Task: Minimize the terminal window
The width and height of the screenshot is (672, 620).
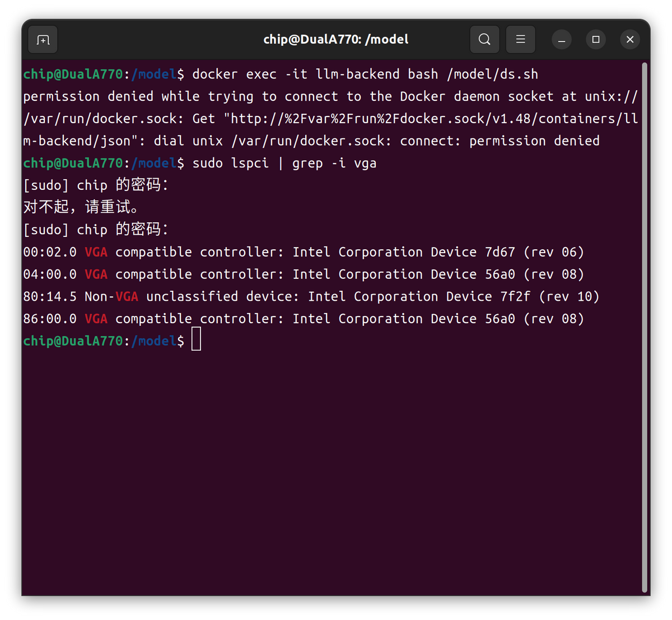Action: 562,40
